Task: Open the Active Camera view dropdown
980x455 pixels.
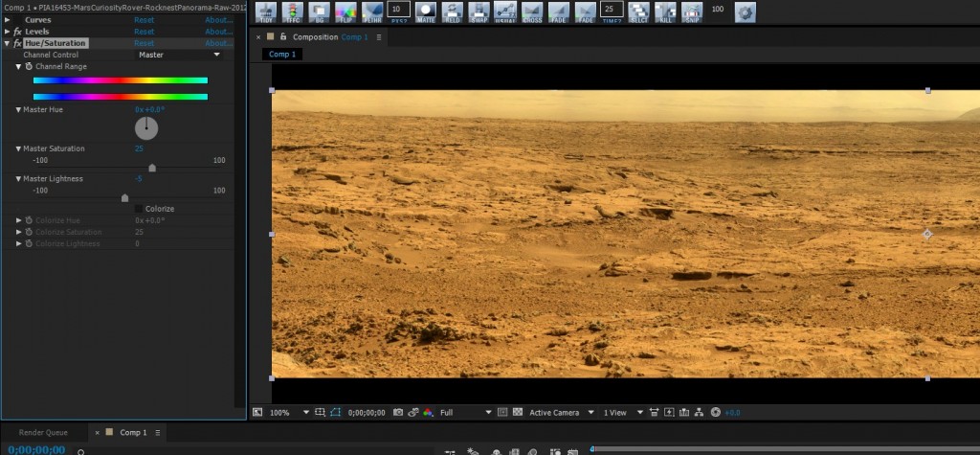Action: coord(562,412)
